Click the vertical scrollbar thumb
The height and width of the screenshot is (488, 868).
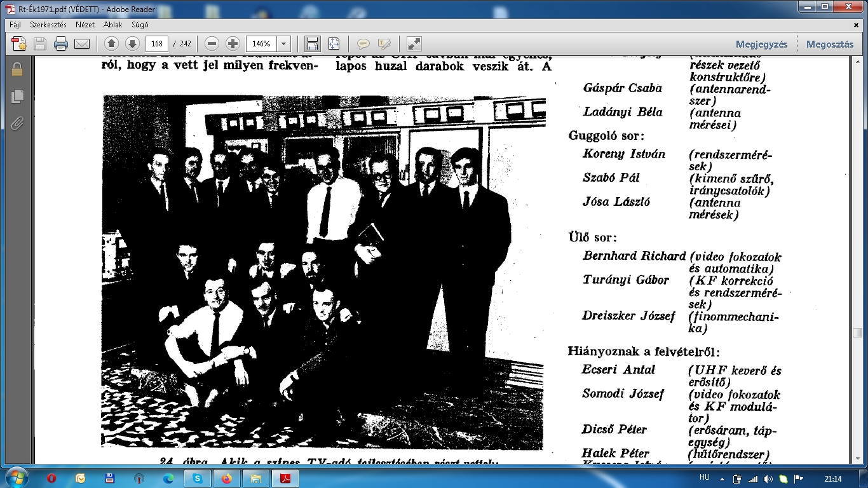[x=857, y=332]
